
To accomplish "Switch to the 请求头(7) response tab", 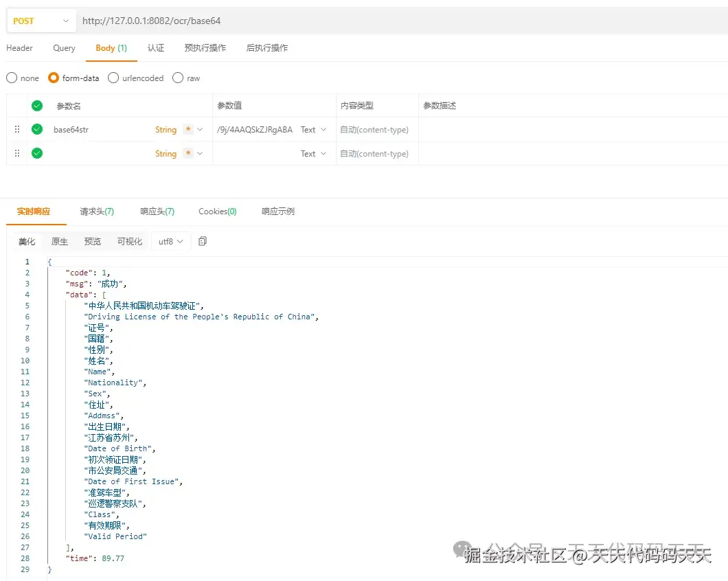I will pyautogui.click(x=96, y=212).
